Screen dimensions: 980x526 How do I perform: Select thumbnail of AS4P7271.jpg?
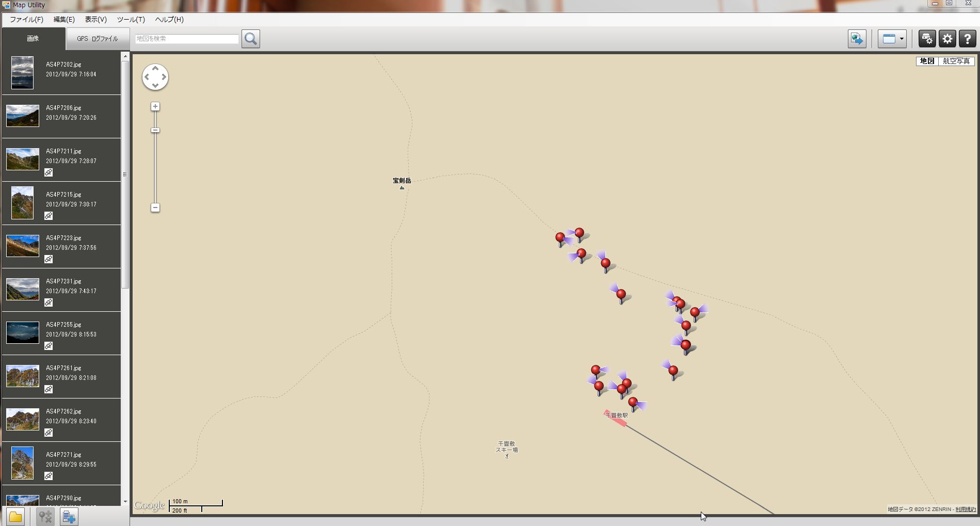(22, 463)
